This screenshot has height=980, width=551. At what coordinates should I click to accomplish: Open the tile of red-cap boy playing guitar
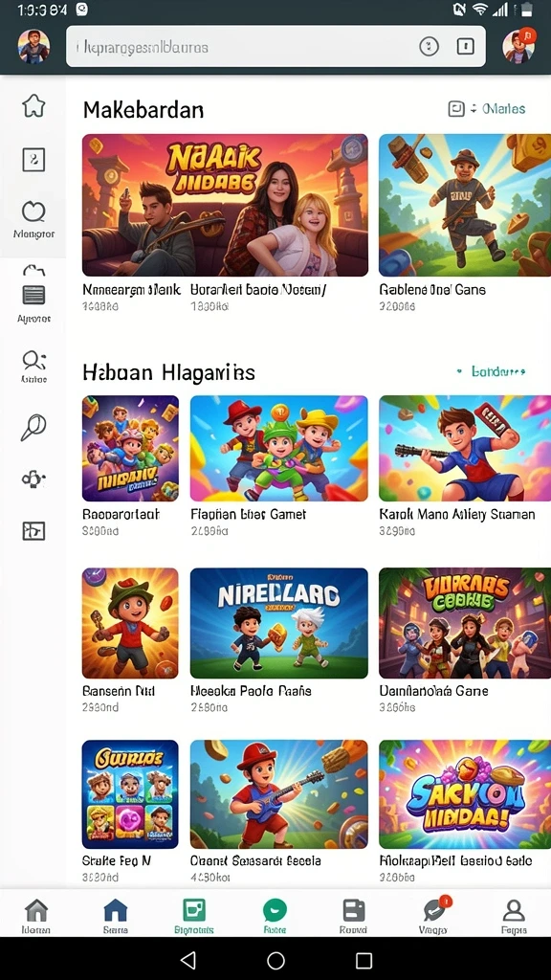(x=278, y=794)
